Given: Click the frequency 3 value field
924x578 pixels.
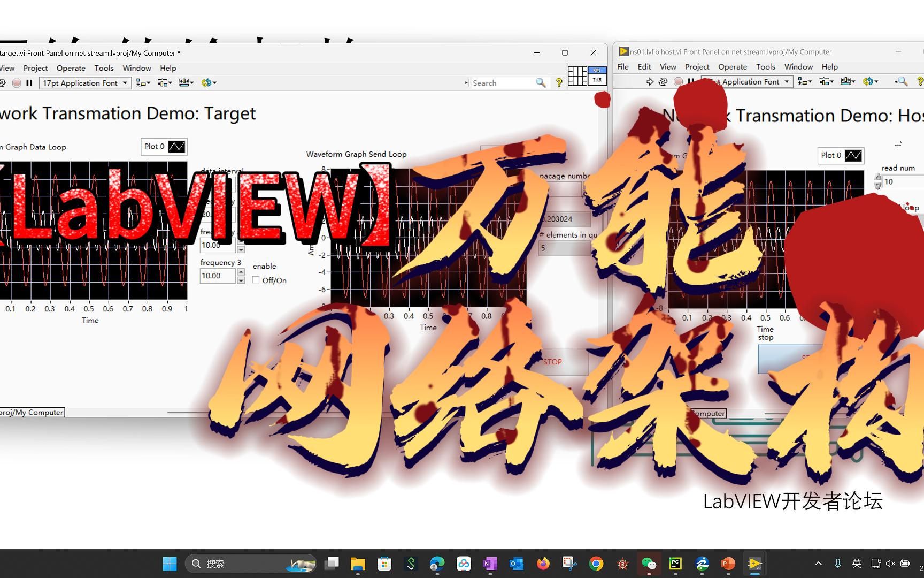Looking at the screenshot, I should [x=218, y=276].
